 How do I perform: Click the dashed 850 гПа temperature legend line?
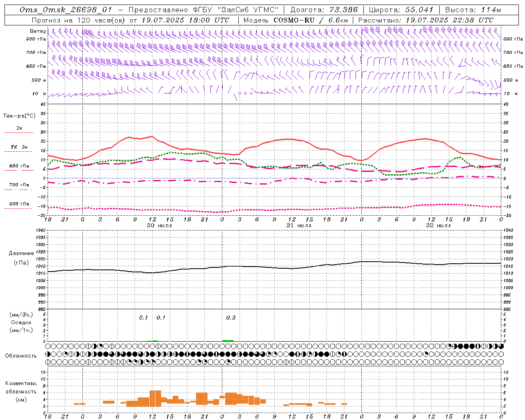coord(19,170)
